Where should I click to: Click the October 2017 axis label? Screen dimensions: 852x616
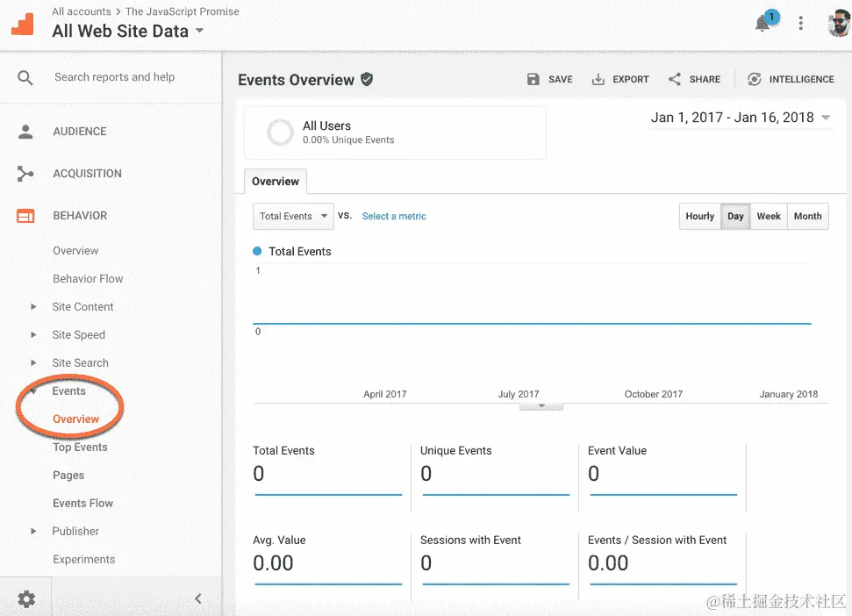[653, 394]
